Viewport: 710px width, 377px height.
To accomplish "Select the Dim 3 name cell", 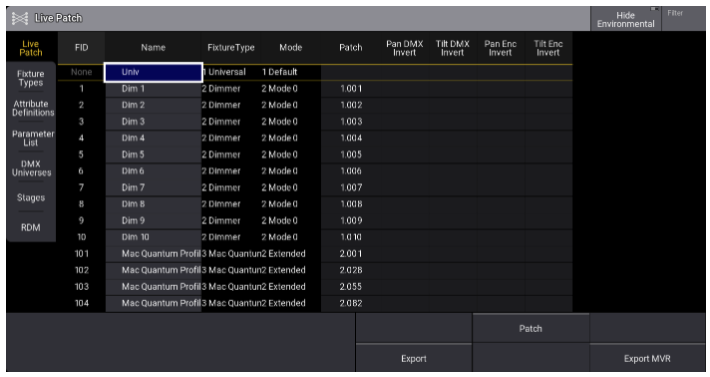I will tap(154, 122).
